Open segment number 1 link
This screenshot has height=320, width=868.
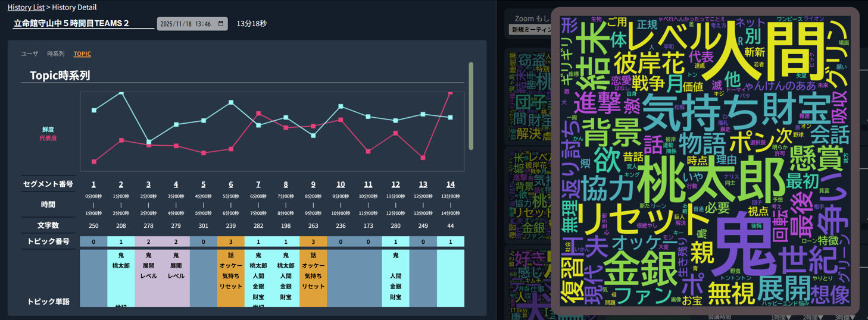tap(93, 184)
